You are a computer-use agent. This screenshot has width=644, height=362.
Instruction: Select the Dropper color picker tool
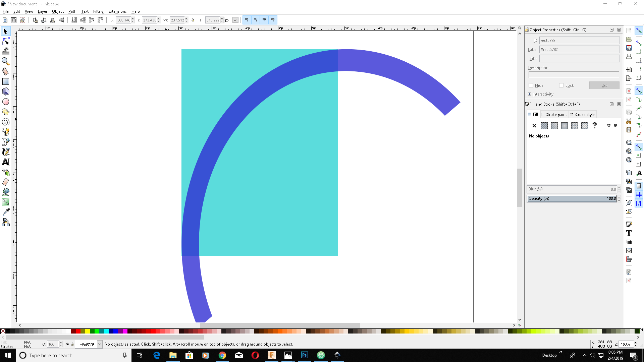click(5, 212)
